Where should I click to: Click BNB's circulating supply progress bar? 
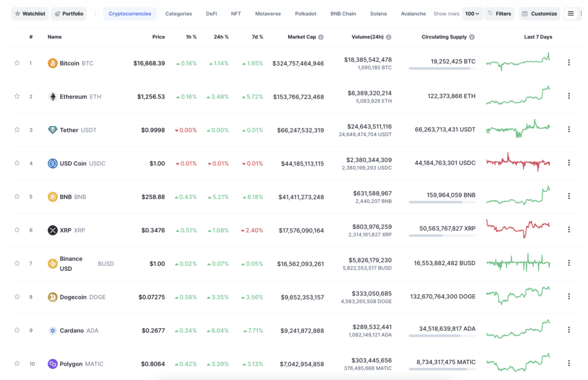point(441,202)
